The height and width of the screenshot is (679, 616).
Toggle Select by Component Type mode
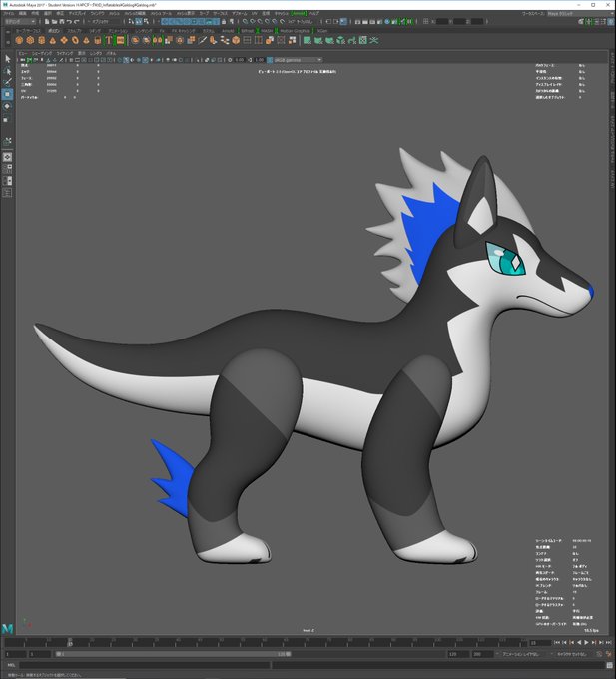(x=146, y=21)
